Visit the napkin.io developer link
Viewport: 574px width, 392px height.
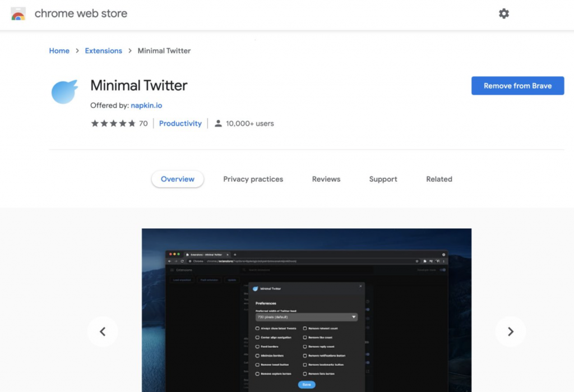click(146, 105)
